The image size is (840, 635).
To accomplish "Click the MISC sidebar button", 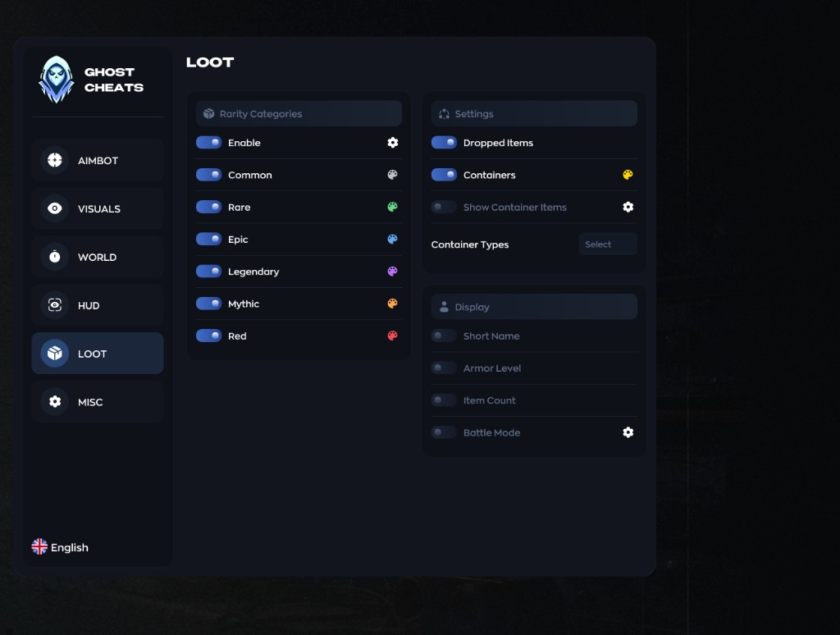I will (98, 402).
